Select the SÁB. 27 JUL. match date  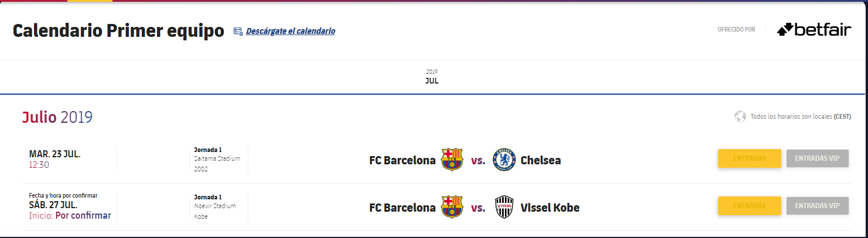54,205
